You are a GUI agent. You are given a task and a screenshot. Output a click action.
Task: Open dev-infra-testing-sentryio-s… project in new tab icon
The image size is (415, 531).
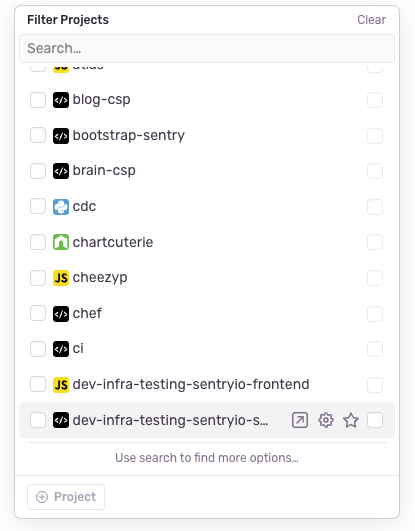click(300, 420)
